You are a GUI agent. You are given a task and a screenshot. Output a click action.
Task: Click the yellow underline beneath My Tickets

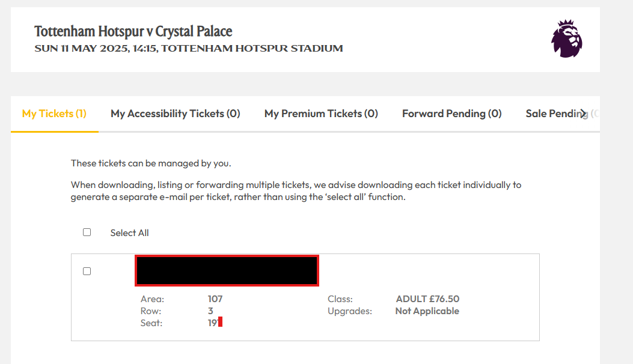(x=55, y=132)
